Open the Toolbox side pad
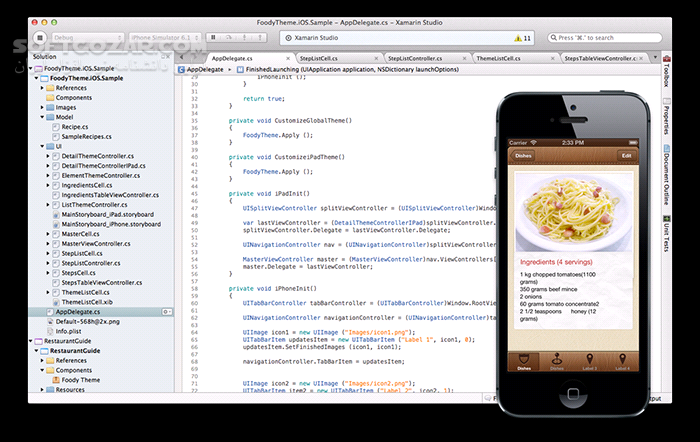Viewport: 700px width, 442px height. pyautogui.click(x=667, y=71)
